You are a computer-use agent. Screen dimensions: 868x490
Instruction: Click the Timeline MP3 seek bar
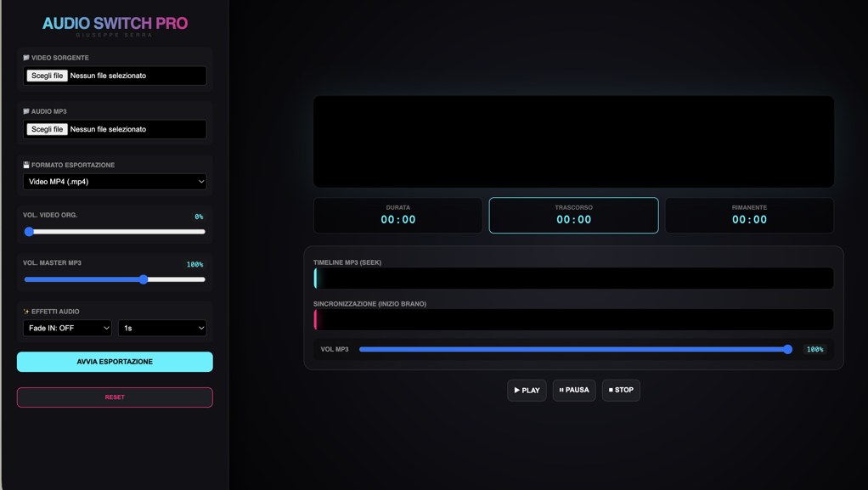[573, 278]
